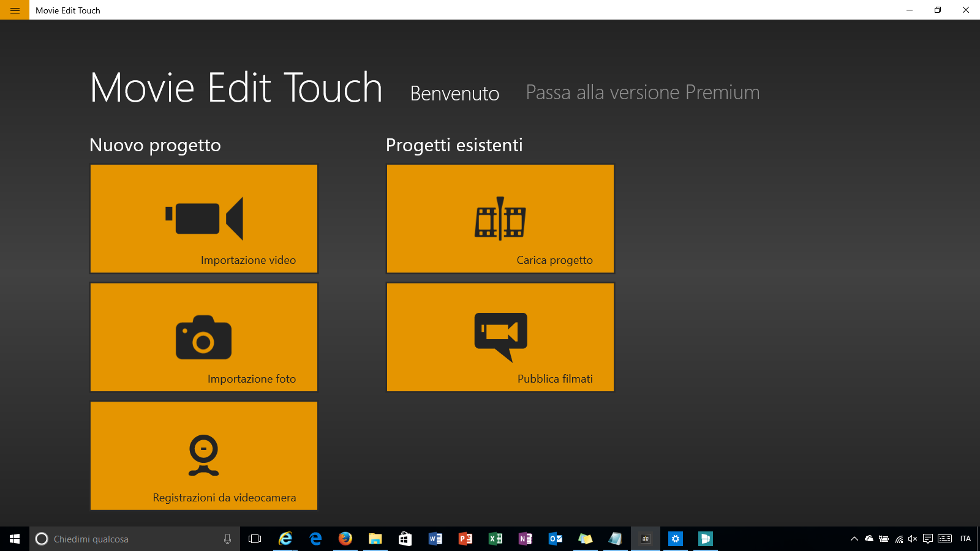Launch PowerPoint from the taskbar
The width and height of the screenshot is (980, 551).
(x=466, y=539)
